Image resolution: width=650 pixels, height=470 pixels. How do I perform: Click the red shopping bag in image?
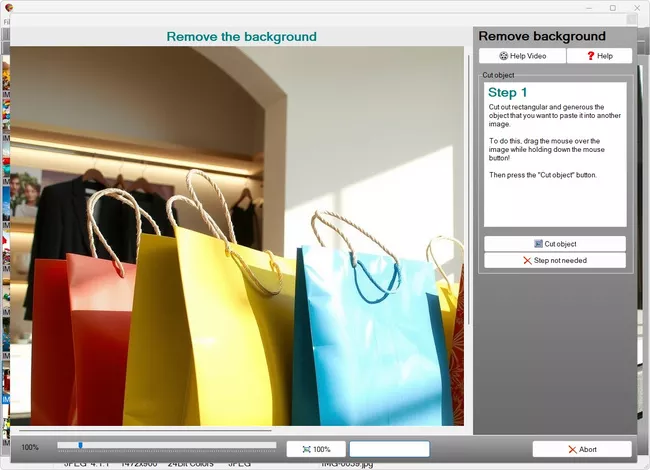point(75,330)
